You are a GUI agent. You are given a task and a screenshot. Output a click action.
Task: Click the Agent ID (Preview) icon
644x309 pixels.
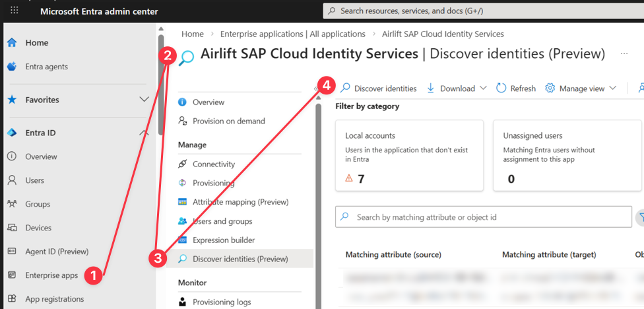tap(12, 251)
